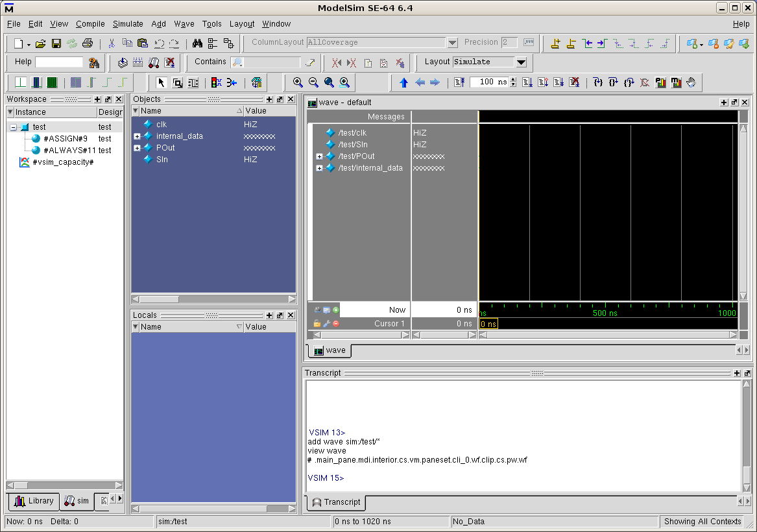Expand the internal_data signal in Objects
This screenshot has width=757, height=532.
point(137,136)
